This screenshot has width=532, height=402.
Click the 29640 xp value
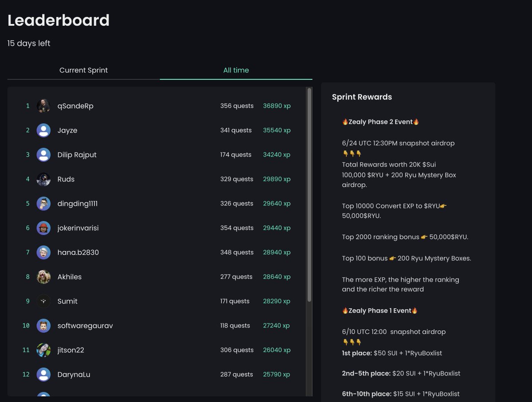click(277, 204)
